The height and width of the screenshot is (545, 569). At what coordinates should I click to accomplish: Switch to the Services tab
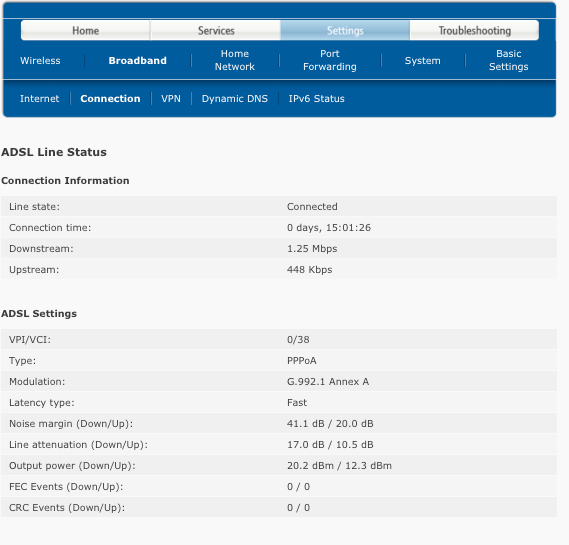tap(216, 30)
